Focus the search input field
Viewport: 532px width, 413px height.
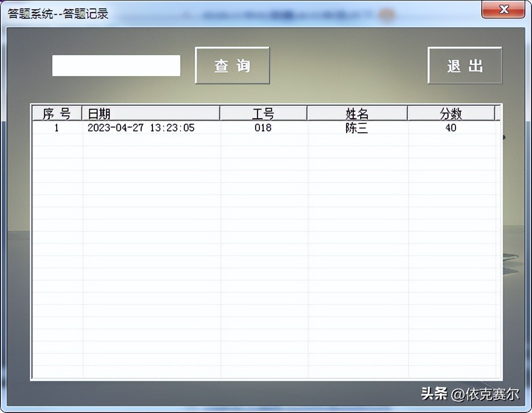click(116, 66)
